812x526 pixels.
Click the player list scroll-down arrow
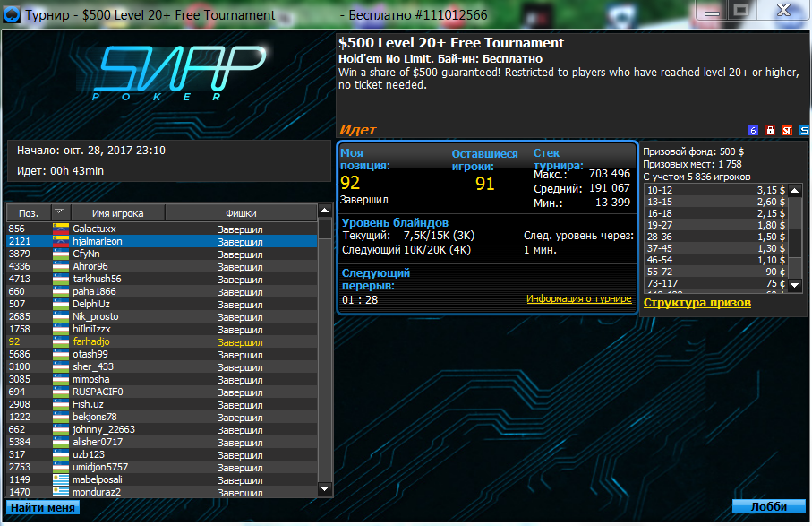(x=325, y=488)
